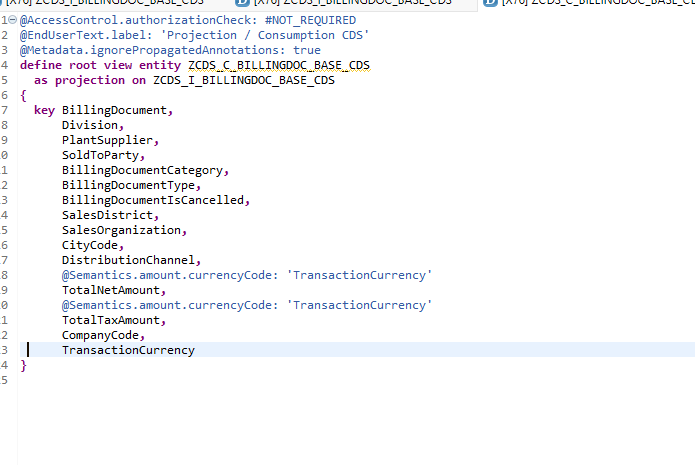The width and height of the screenshot is (695, 465).
Task: Click the 'root' keyword
Action: point(82,65)
